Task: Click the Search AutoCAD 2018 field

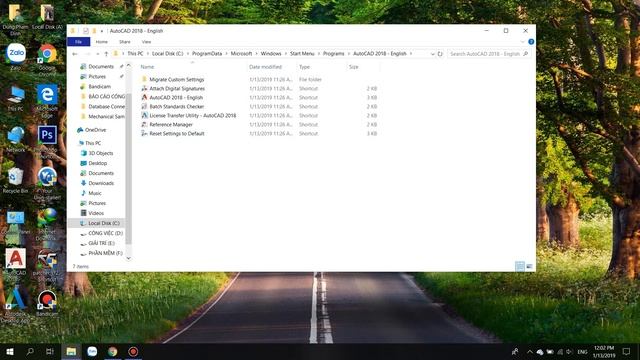Action: [x=489, y=53]
